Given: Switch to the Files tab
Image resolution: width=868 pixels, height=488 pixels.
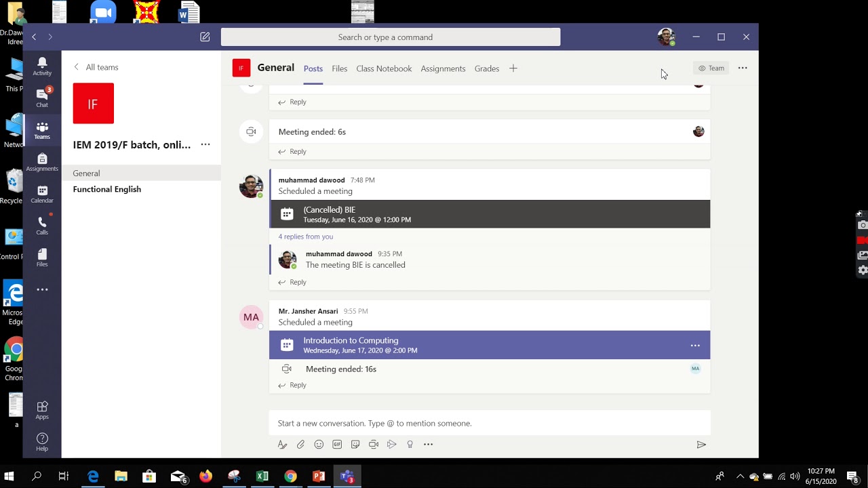Looking at the screenshot, I should (340, 68).
